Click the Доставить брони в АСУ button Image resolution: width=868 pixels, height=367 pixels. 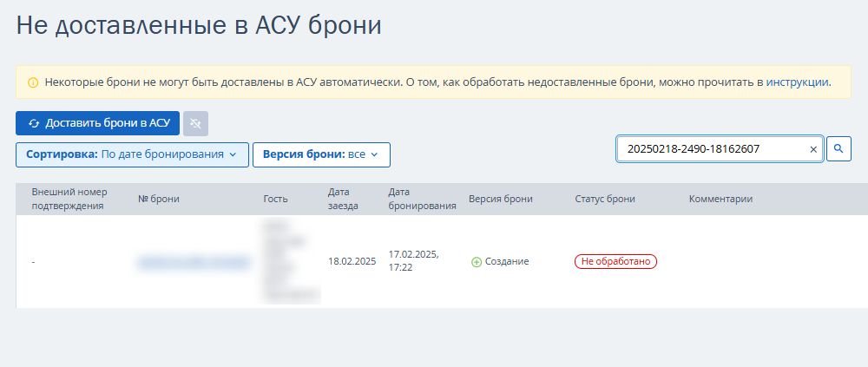97,123
